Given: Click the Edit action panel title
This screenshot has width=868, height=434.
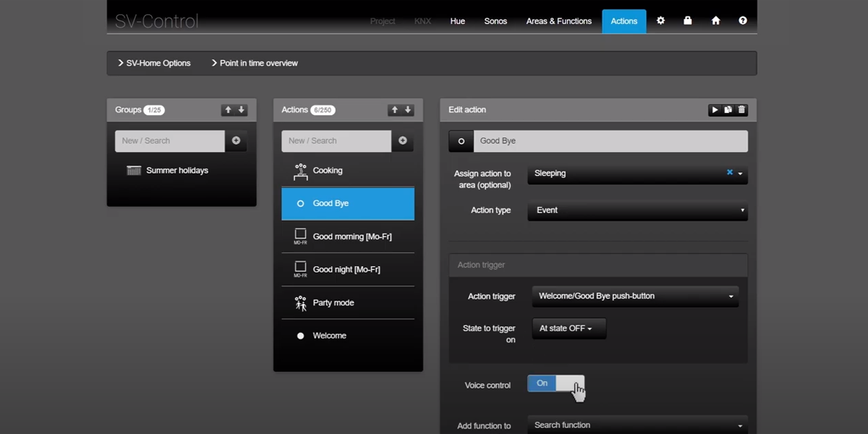Looking at the screenshot, I should click(x=467, y=110).
